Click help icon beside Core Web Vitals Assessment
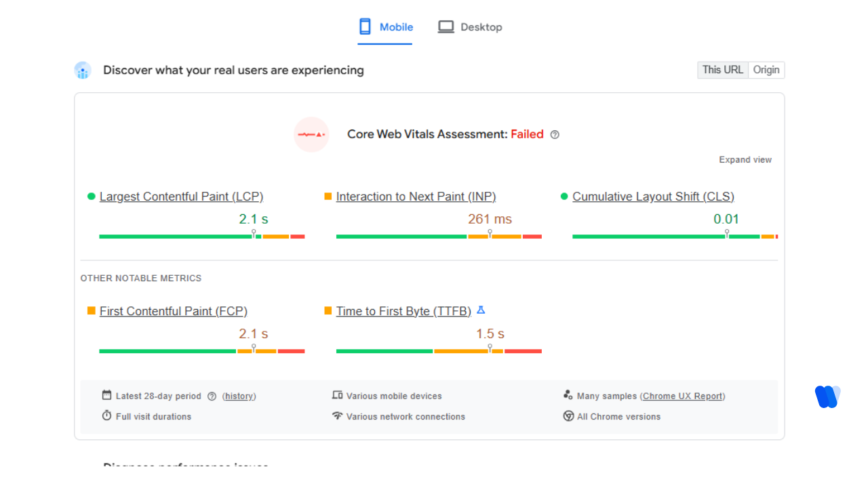The width and height of the screenshot is (868, 488). click(555, 135)
